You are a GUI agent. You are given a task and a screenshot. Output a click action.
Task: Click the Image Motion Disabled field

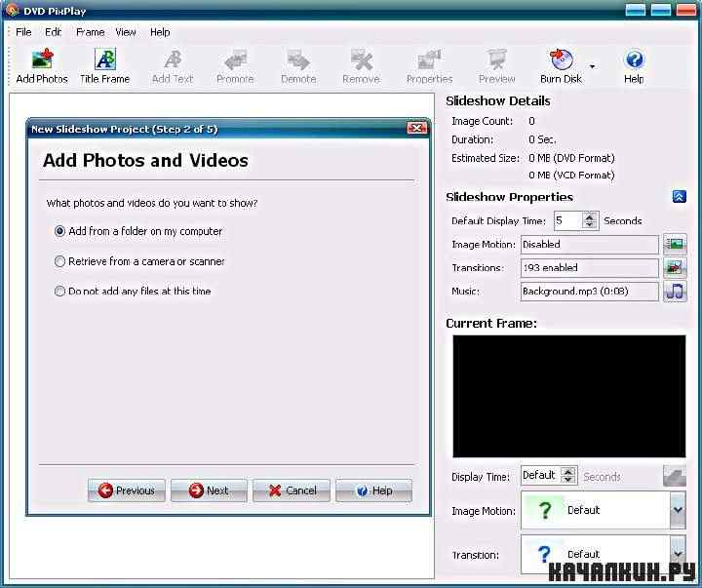pyautogui.click(x=590, y=245)
